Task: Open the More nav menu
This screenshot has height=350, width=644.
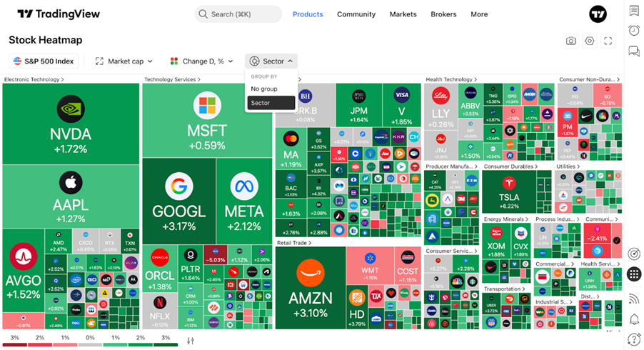Action: [x=479, y=14]
